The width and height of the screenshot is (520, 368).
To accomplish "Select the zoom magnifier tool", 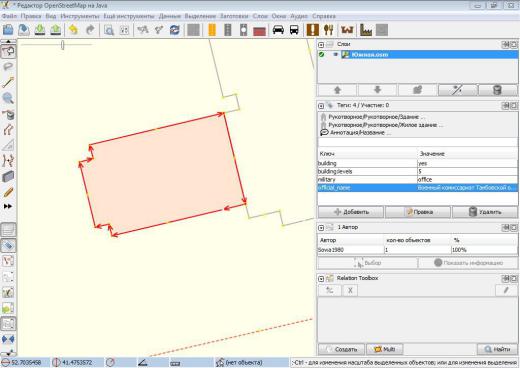I will (x=8, y=98).
